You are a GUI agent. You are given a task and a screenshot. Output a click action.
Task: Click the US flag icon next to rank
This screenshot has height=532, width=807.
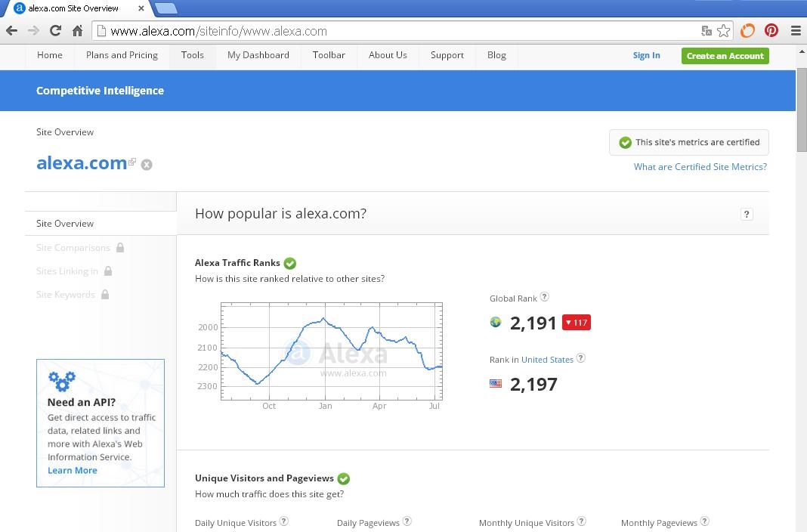point(496,383)
